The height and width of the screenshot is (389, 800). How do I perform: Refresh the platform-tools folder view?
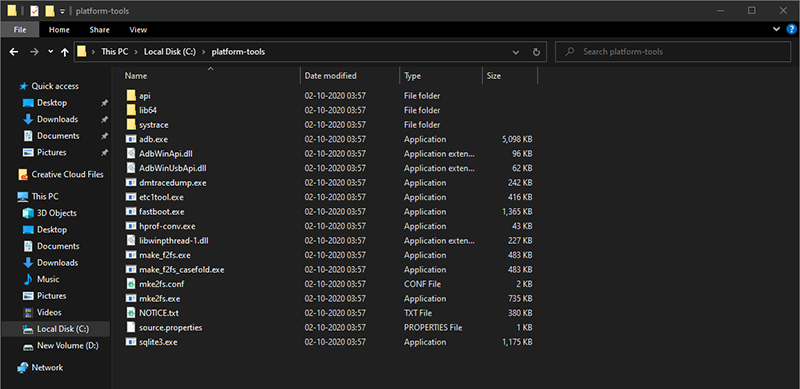(536, 52)
